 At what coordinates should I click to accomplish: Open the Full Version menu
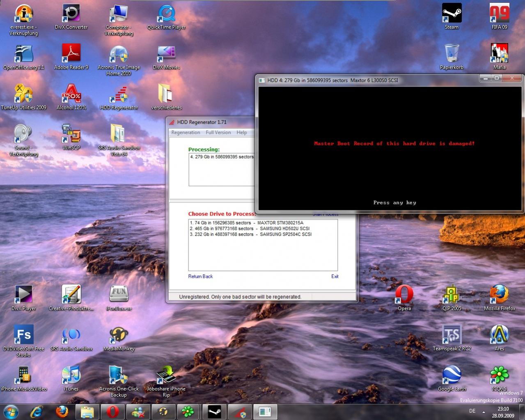(x=218, y=132)
